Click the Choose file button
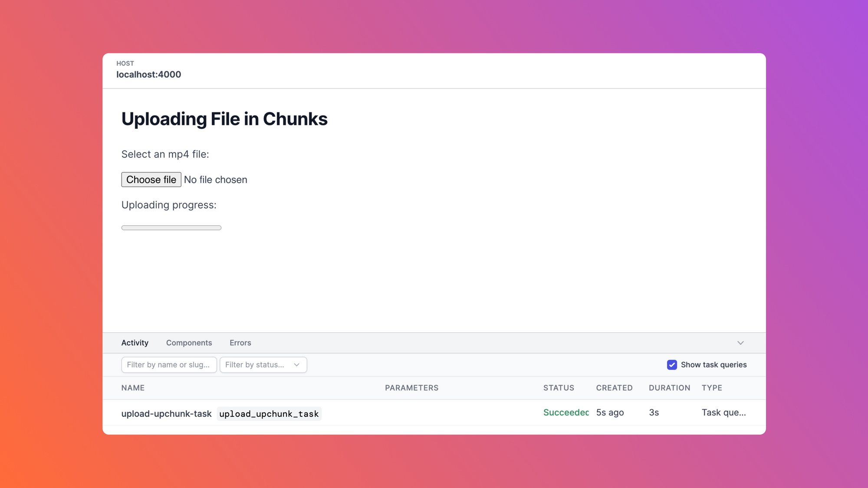The height and width of the screenshot is (488, 868). (x=151, y=180)
